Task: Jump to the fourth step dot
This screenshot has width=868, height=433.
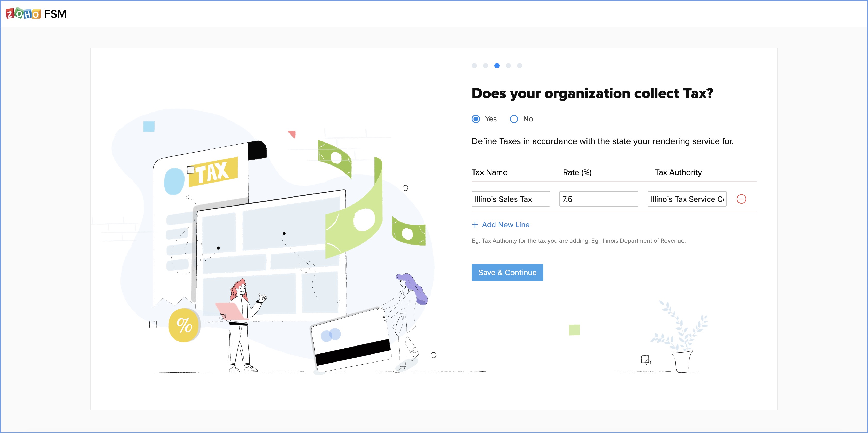Action: pos(508,65)
